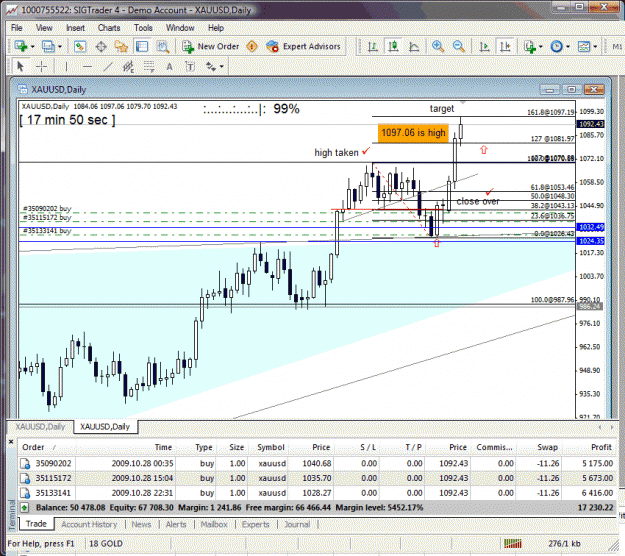Select the Text tool (A)
The image size is (625, 556).
click(169, 66)
